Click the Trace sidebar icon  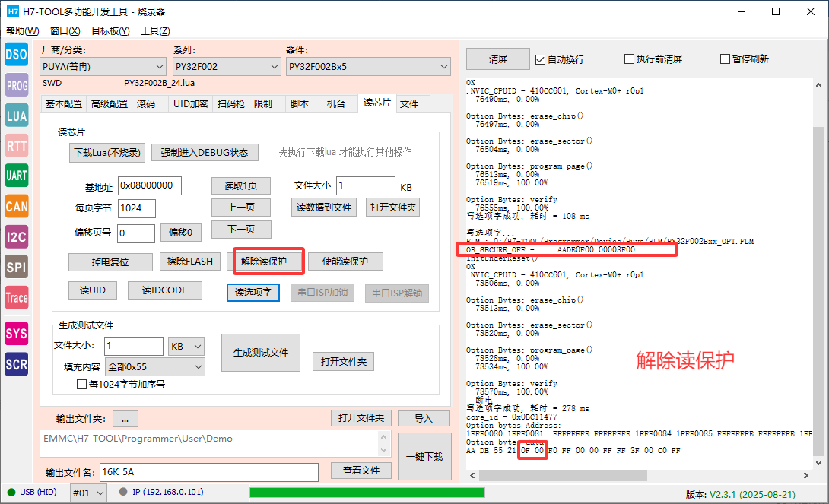coord(17,297)
